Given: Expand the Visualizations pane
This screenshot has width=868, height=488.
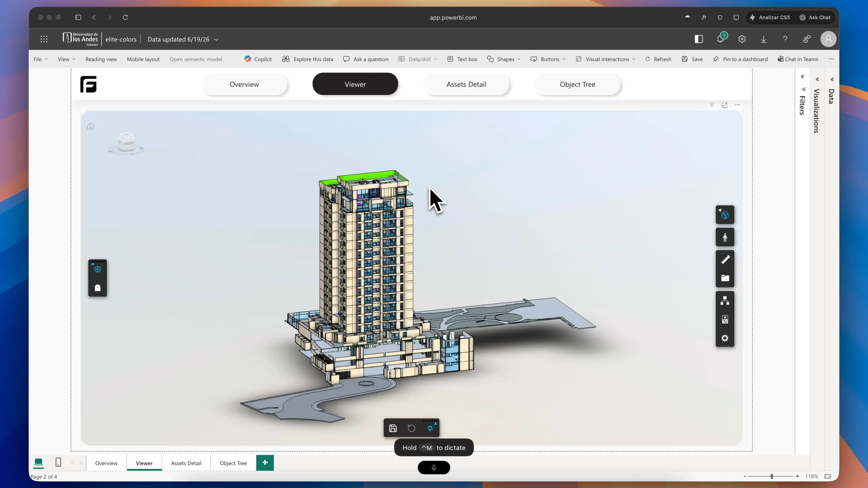Looking at the screenshot, I should pyautogui.click(x=817, y=80).
